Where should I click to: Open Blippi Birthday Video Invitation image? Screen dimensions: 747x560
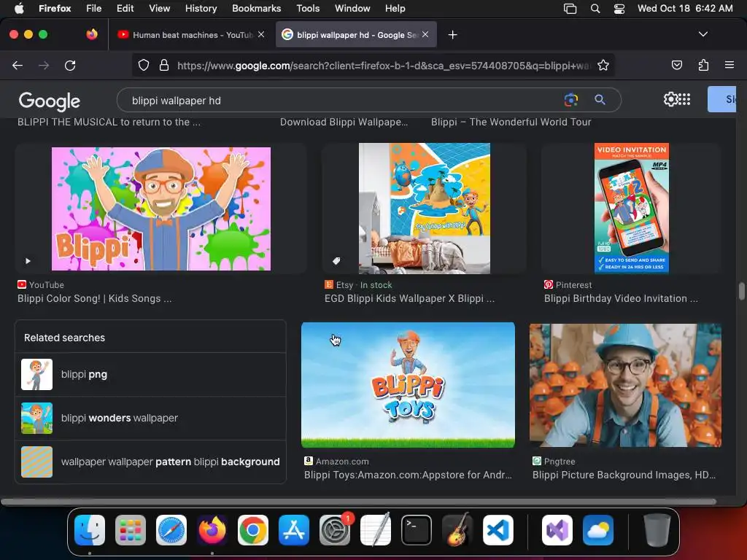tap(631, 209)
